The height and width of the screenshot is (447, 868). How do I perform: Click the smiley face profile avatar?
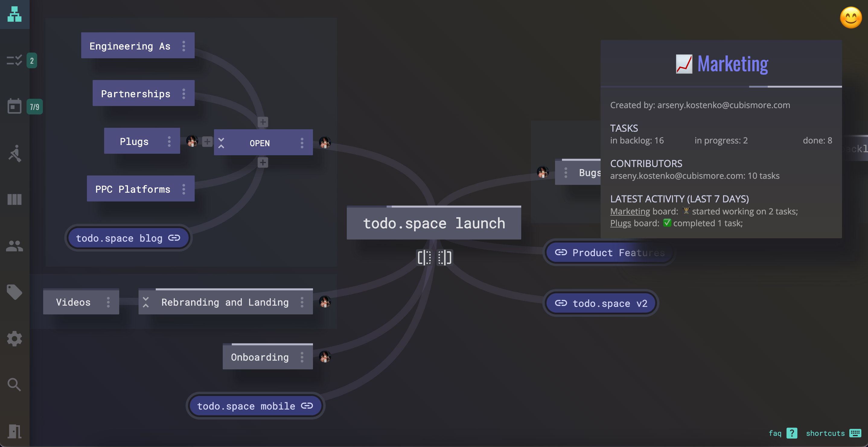pyautogui.click(x=850, y=18)
